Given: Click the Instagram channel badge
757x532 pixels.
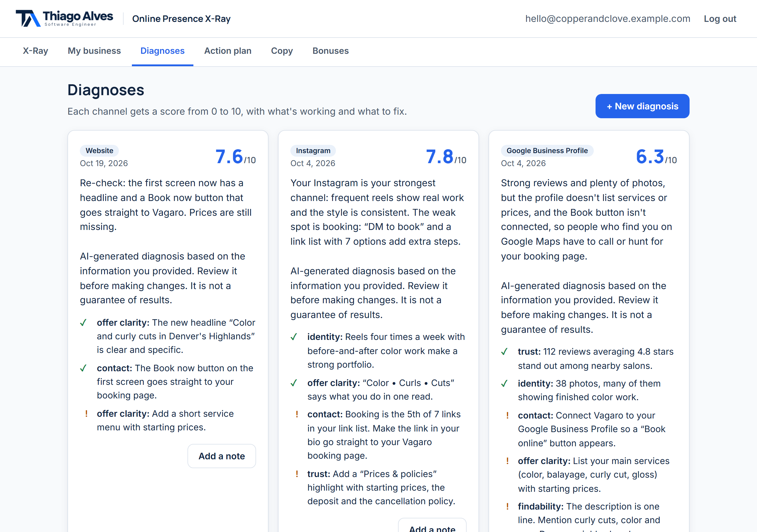Looking at the screenshot, I should click(313, 151).
